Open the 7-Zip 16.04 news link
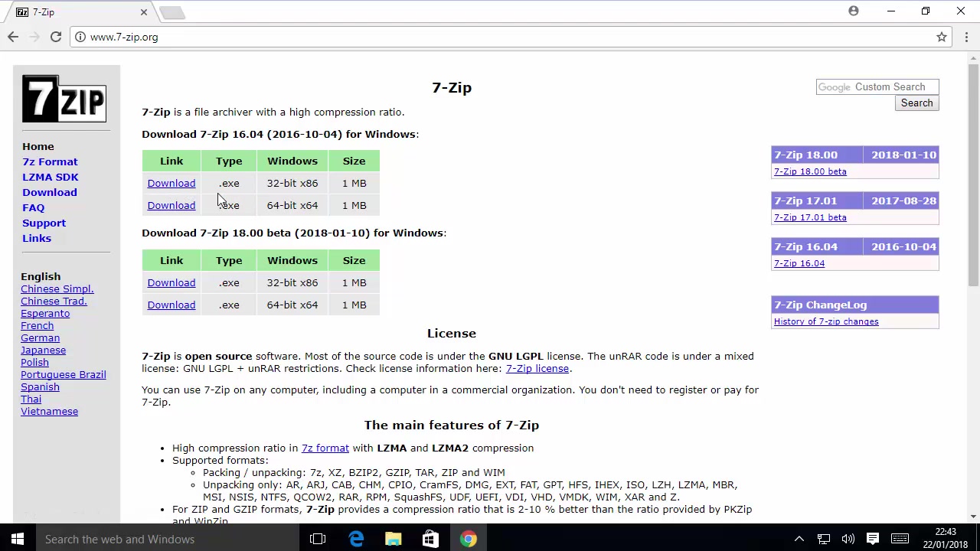Image resolution: width=980 pixels, height=551 pixels. pyautogui.click(x=799, y=263)
